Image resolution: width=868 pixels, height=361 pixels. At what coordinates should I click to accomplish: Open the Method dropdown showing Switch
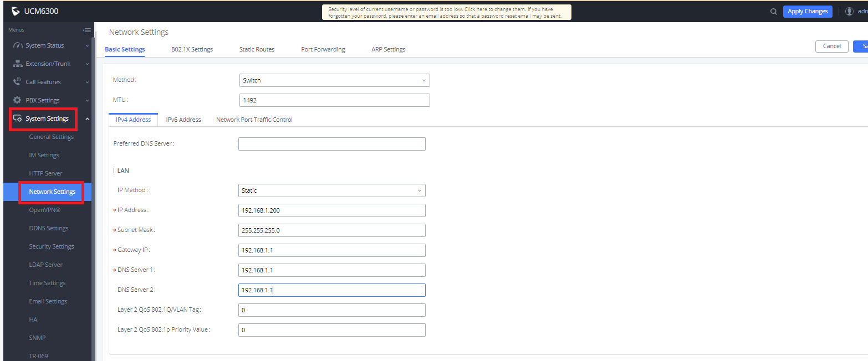tap(334, 80)
